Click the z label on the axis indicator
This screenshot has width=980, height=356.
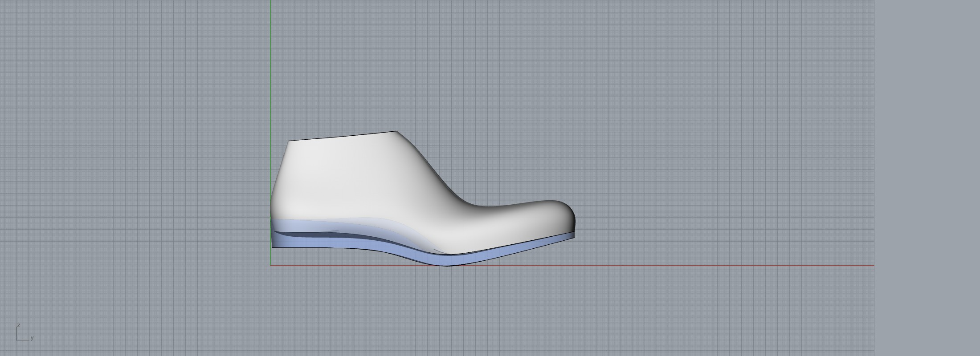pyautogui.click(x=19, y=325)
